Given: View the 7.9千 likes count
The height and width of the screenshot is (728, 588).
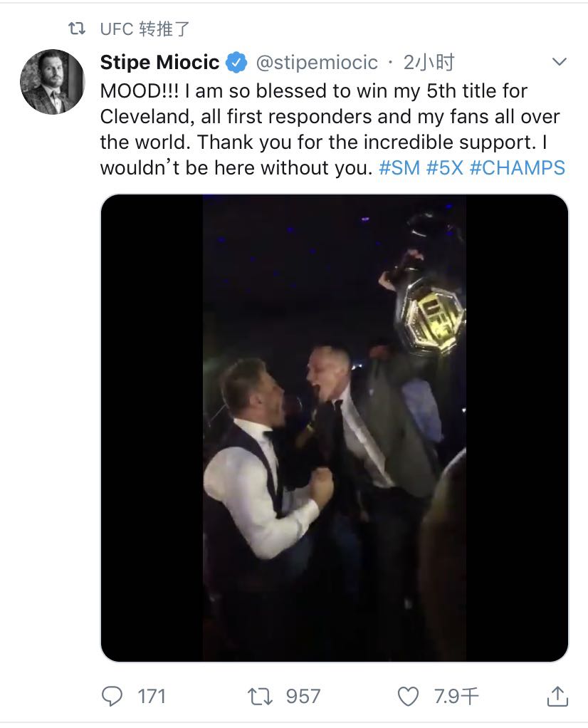Looking at the screenshot, I should tap(456, 697).
